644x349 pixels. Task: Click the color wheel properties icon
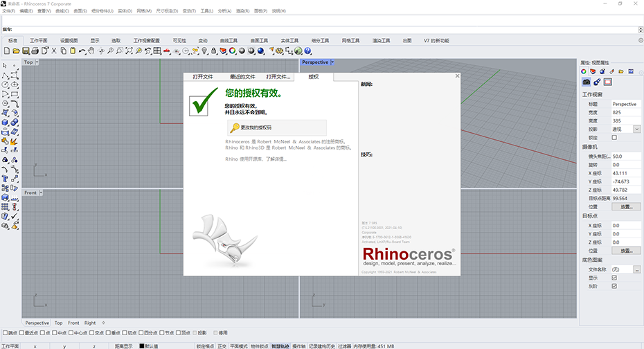tap(233, 51)
